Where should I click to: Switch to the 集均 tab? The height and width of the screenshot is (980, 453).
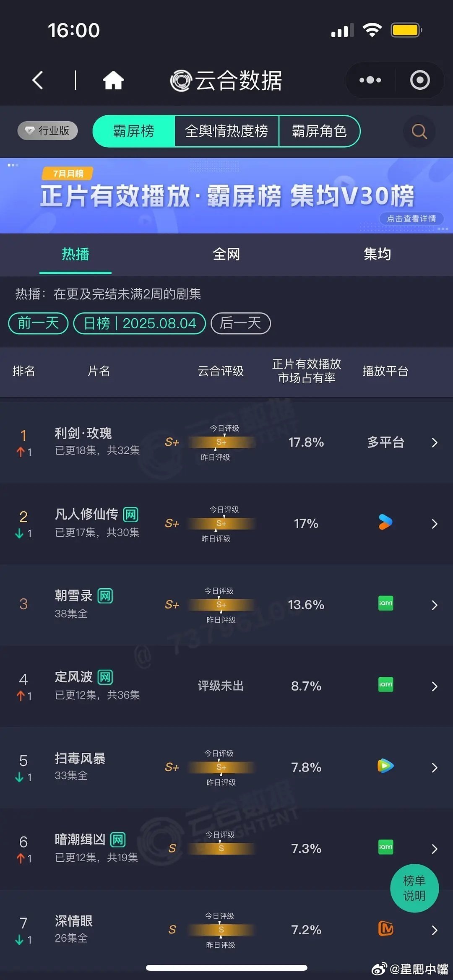click(377, 254)
